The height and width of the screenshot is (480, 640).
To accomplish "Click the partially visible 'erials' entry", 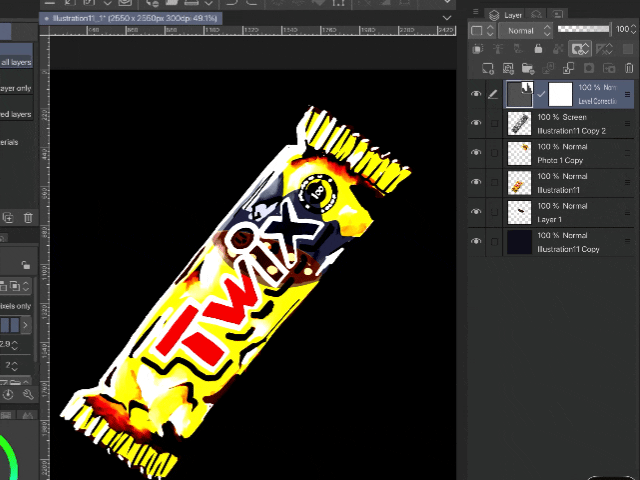I will 10,142.
